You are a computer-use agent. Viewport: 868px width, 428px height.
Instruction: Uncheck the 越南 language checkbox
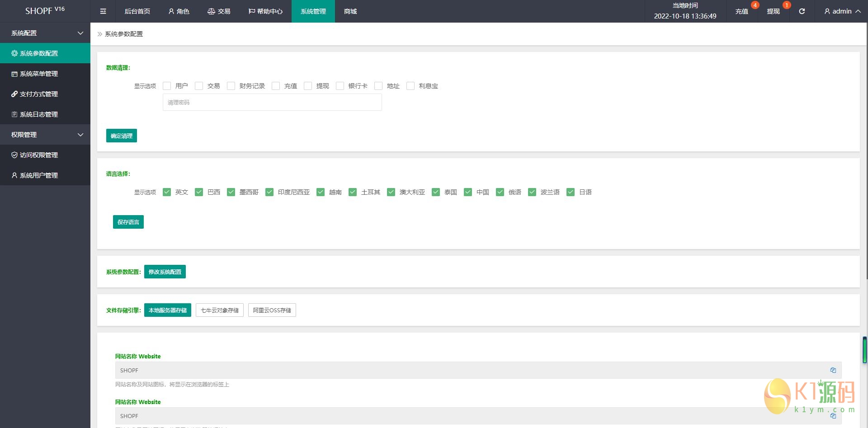click(321, 192)
